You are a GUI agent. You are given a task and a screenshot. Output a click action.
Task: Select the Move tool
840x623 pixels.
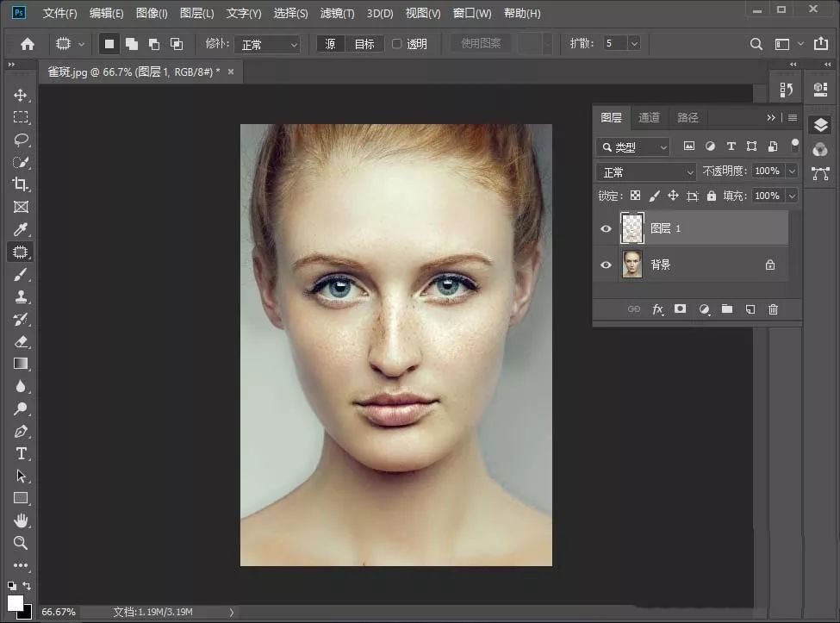(21, 95)
